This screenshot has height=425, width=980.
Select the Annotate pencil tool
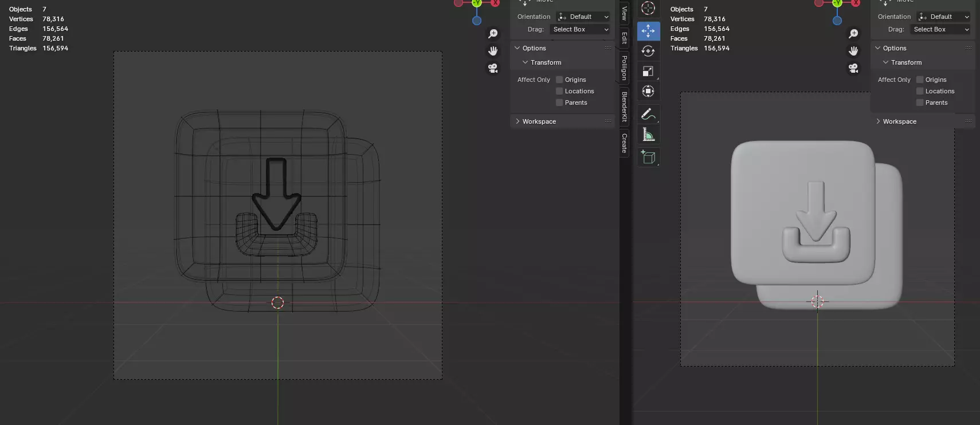coord(648,114)
